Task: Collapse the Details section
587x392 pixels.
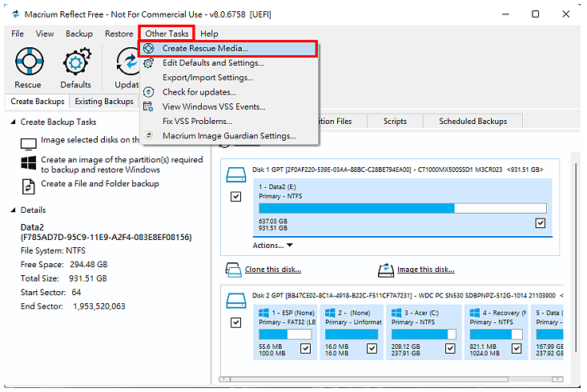Action: (13, 210)
